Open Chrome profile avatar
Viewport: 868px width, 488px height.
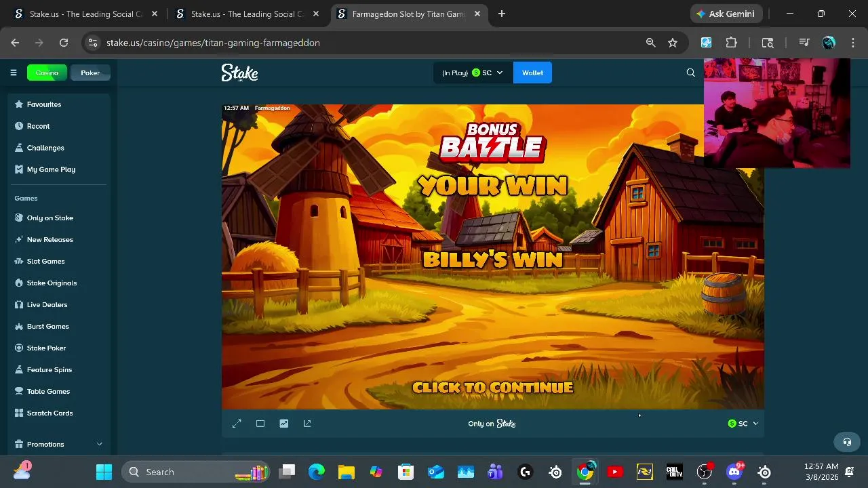[829, 43]
